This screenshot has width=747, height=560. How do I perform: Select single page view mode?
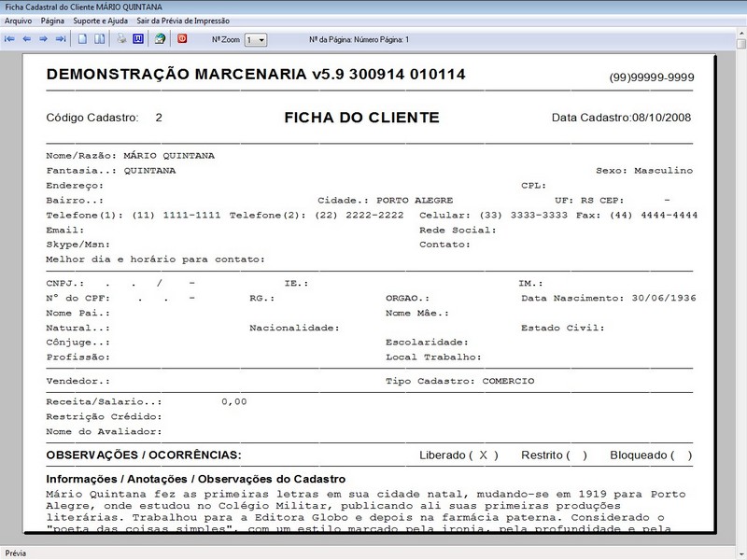click(x=81, y=38)
